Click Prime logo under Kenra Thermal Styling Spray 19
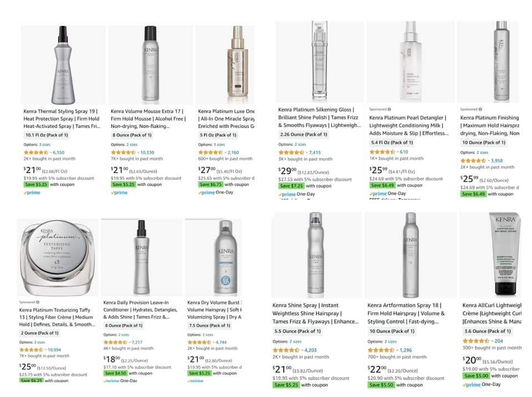This screenshot has height=397, width=532. tap(32, 193)
